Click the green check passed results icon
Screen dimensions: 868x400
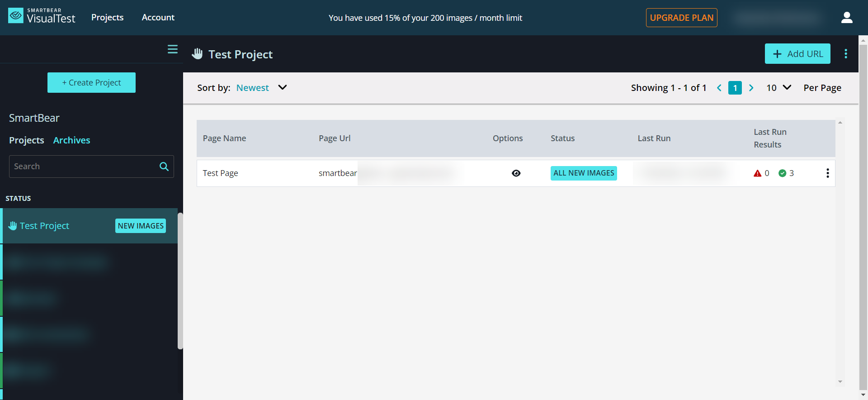(x=782, y=173)
